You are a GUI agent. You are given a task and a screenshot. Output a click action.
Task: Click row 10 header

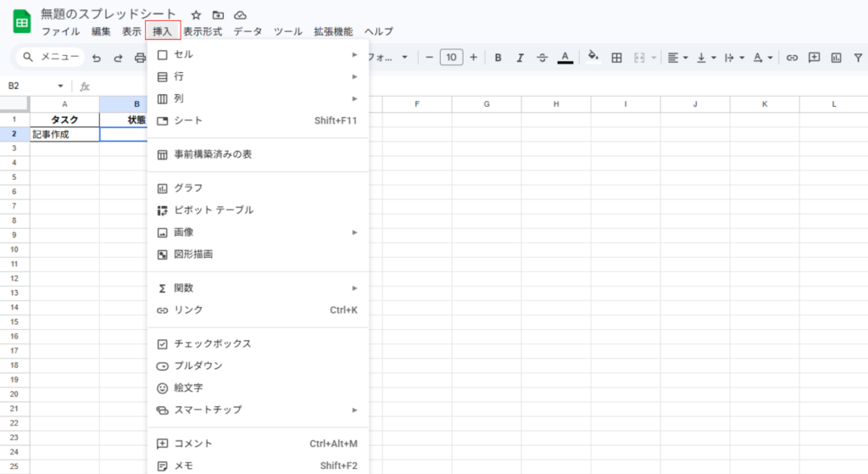[x=14, y=250]
